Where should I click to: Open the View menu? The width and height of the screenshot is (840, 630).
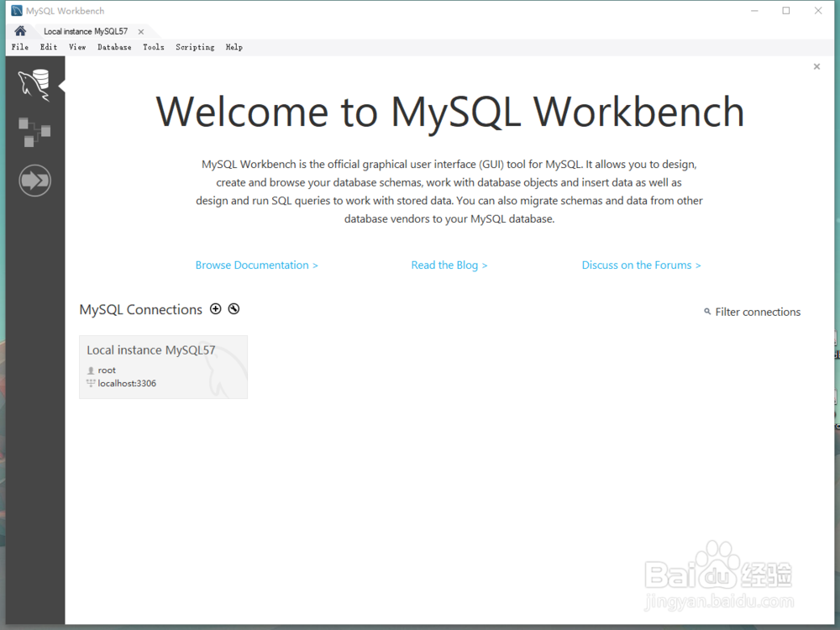[x=77, y=47]
